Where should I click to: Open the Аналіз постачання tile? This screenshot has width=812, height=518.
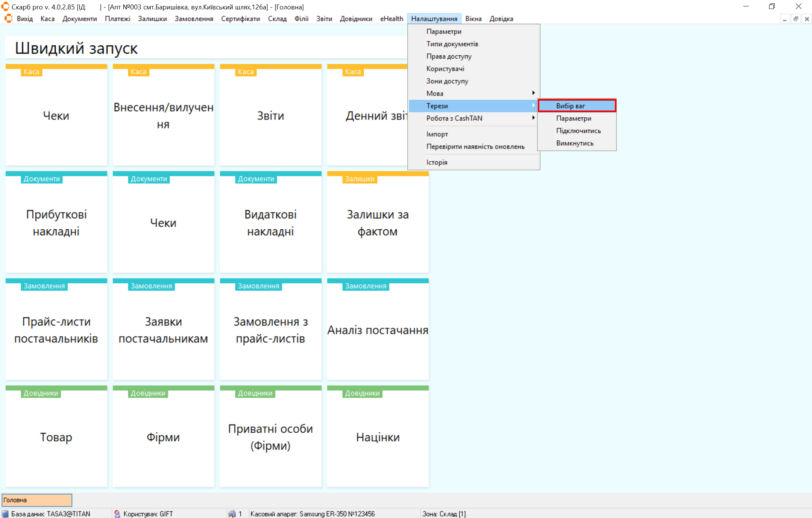coord(378,330)
